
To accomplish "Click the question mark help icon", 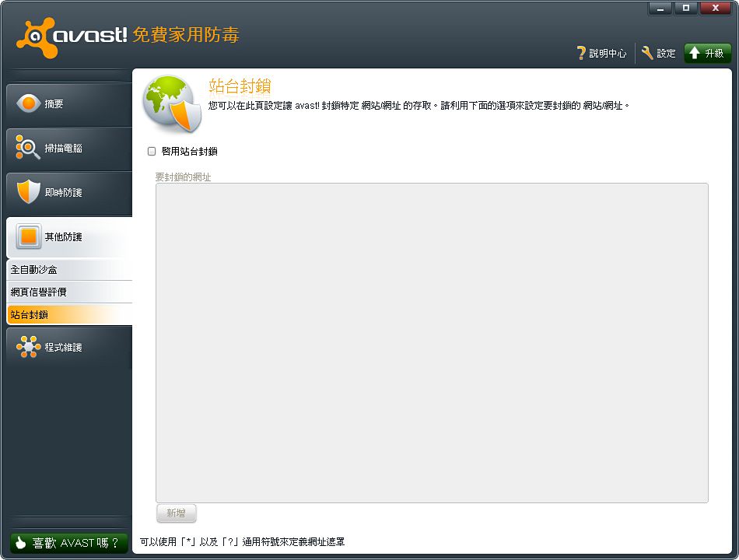I will click(x=582, y=53).
